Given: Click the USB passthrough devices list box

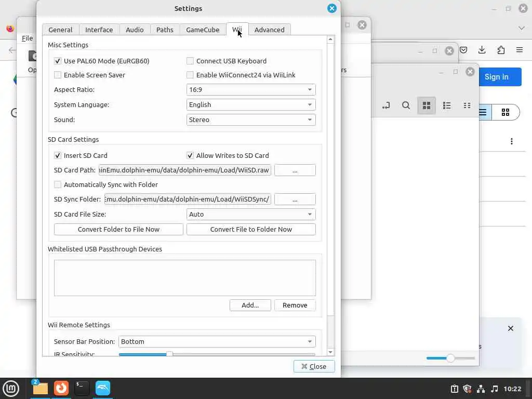Looking at the screenshot, I should pyautogui.click(x=185, y=278).
